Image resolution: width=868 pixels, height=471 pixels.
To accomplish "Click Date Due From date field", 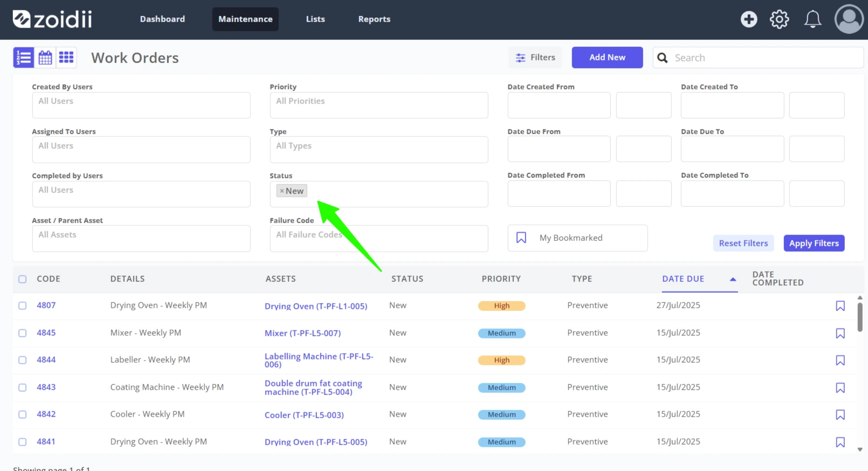I will point(559,149).
